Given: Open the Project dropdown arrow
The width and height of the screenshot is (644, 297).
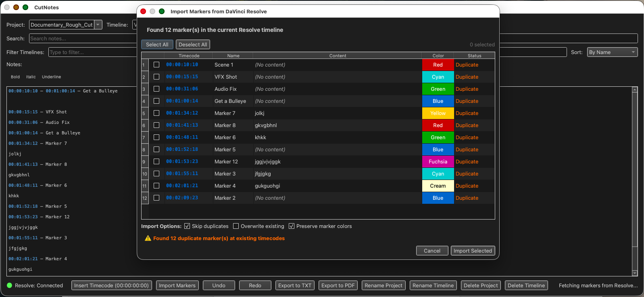Looking at the screenshot, I should tap(98, 25).
